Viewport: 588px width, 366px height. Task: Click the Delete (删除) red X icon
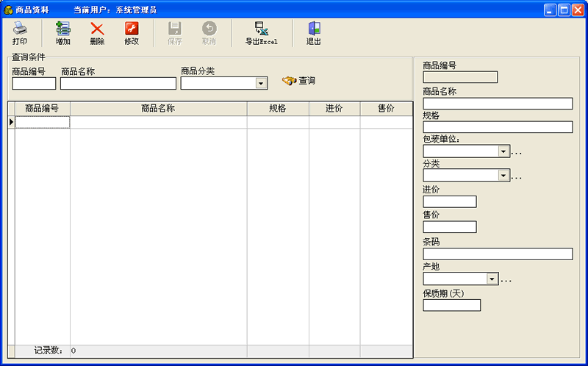coord(97,29)
